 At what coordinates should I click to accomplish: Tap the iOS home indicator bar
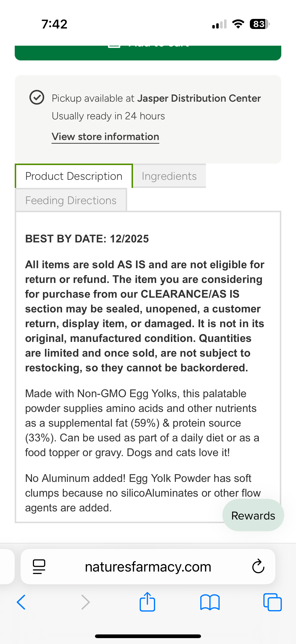click(x=148, y=636)
